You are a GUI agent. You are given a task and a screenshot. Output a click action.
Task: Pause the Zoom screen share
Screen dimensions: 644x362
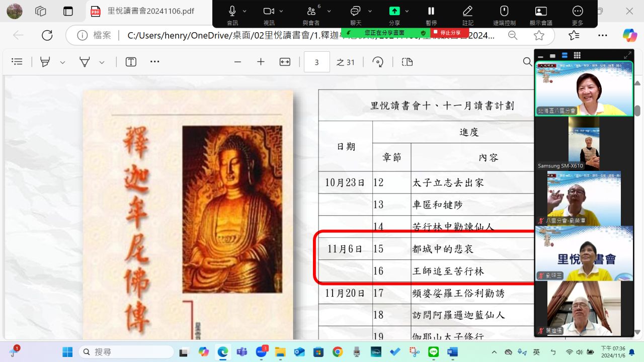pos(431,11)
